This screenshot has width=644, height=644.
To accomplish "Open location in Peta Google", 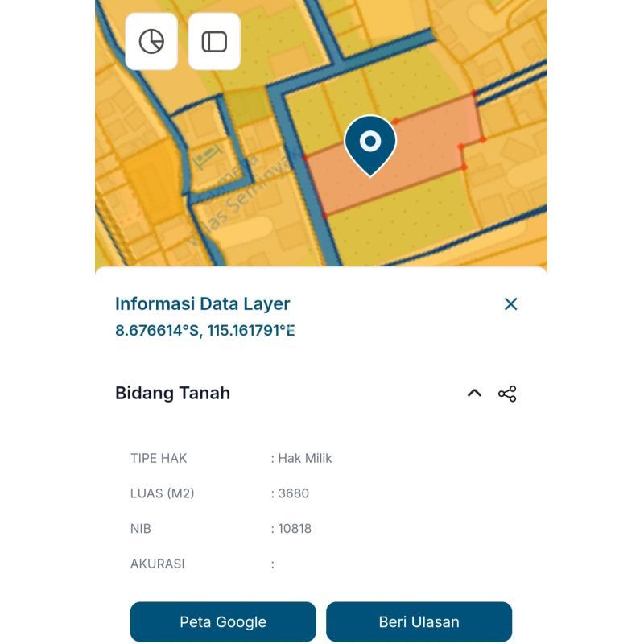I will 223,622.
